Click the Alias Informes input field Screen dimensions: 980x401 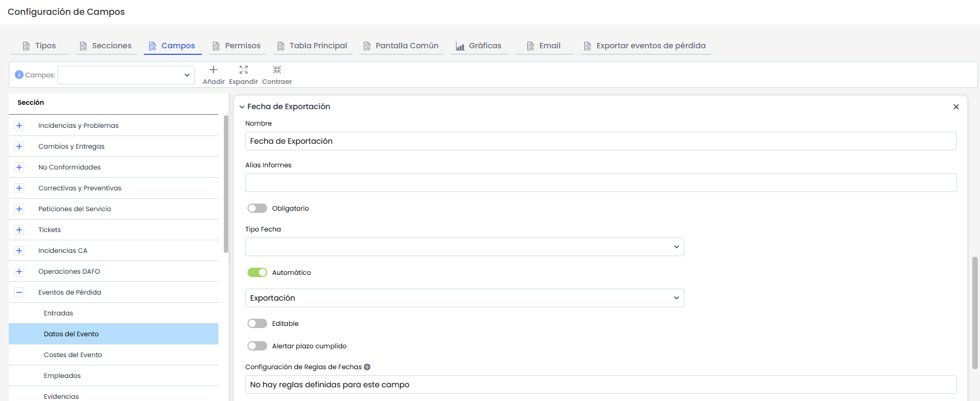(x=601, y=183)
